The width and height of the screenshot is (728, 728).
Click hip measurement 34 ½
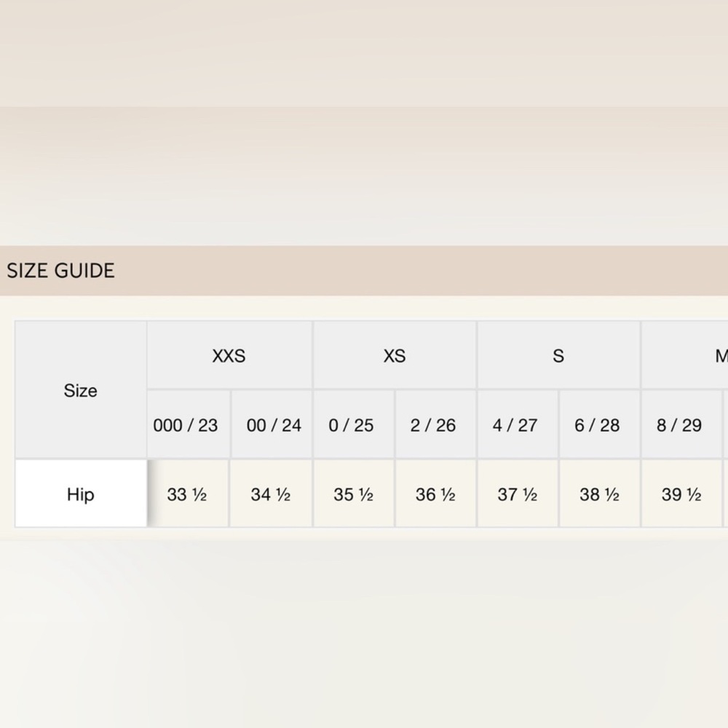[271, 494]
